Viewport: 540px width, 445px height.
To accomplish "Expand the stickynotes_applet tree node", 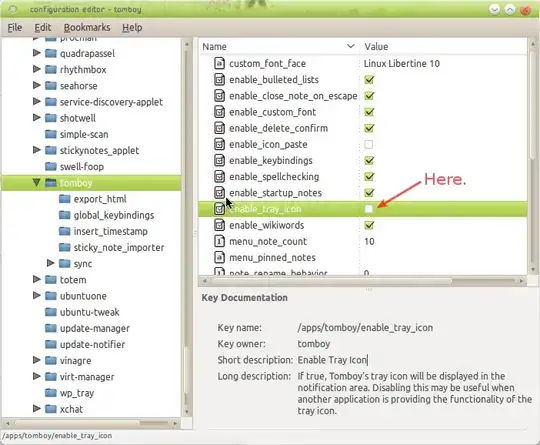I will click(x=37, y=150).
